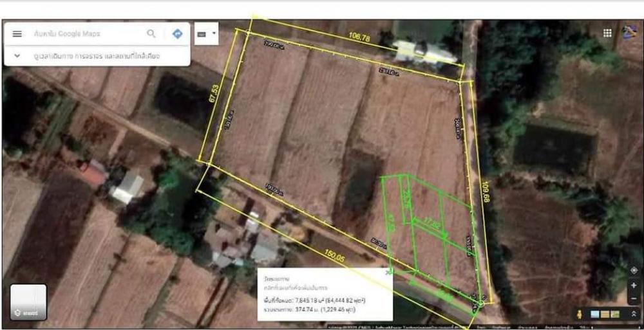The image size is (644, 330).
Task: Collapse the bottom-right imagery strip
Action: coord(632,315)
